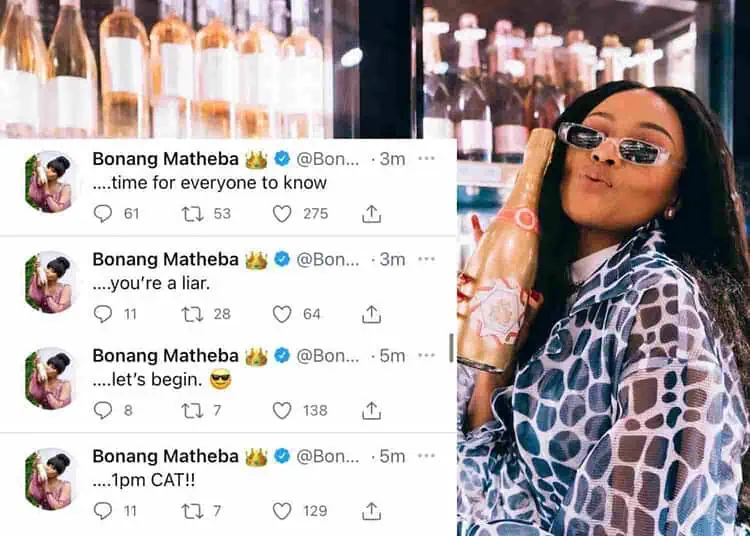The width and height of the screenshot is (750, 536).
Task: Share the 'you're a liar.' tweet
Action: click(372, 314)
